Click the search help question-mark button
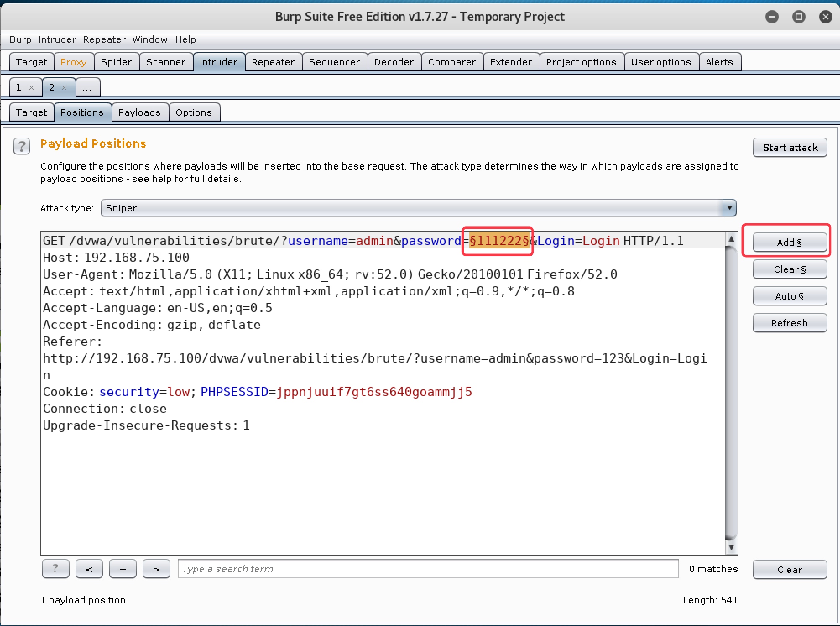Screen dimensions: 840x626 pyautogui.click(x=55, y=569)
